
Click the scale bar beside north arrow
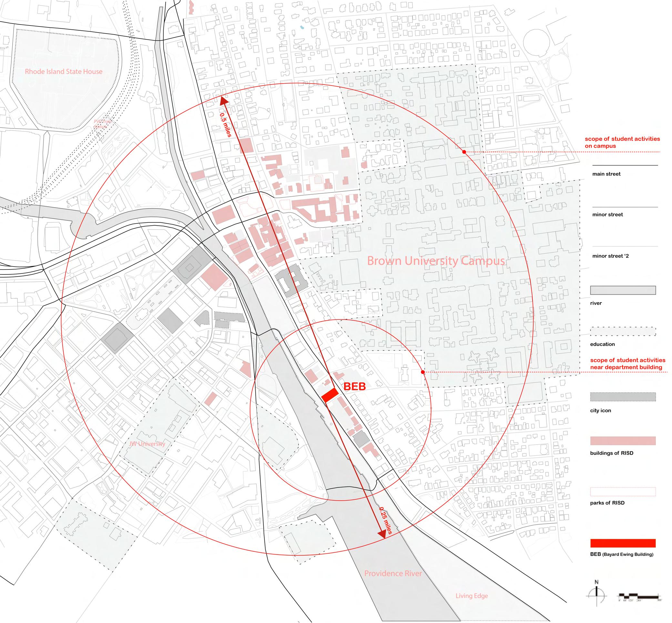click(x=638, y=596)
